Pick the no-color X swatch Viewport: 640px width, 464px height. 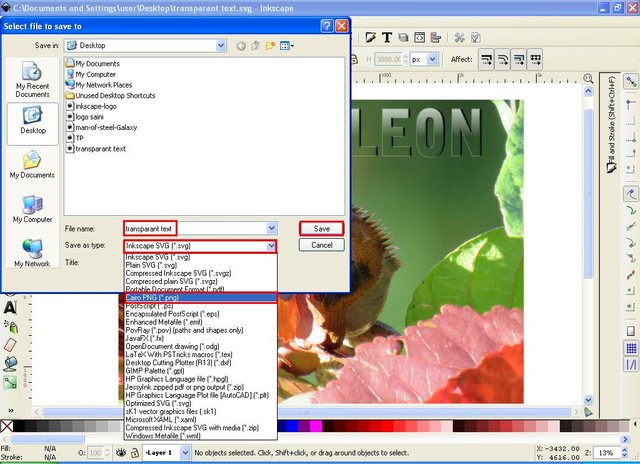pyautogui.click(x=7, y=426)
